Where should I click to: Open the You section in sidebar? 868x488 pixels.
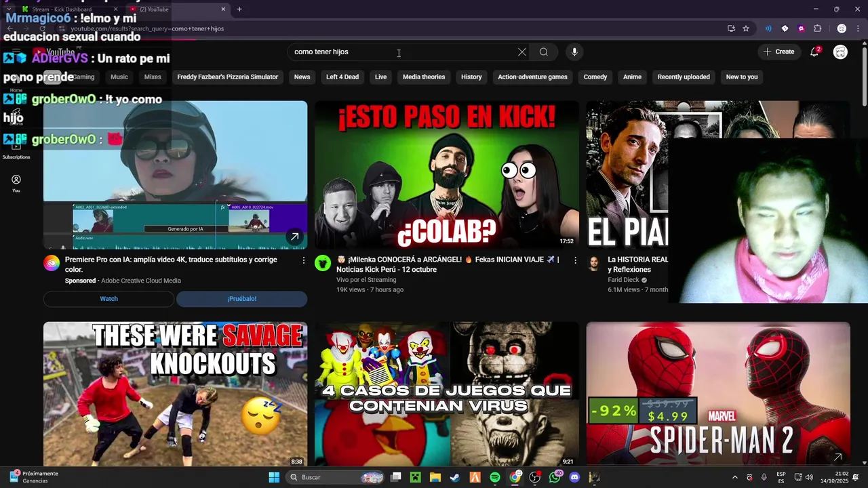pos(16,184)
